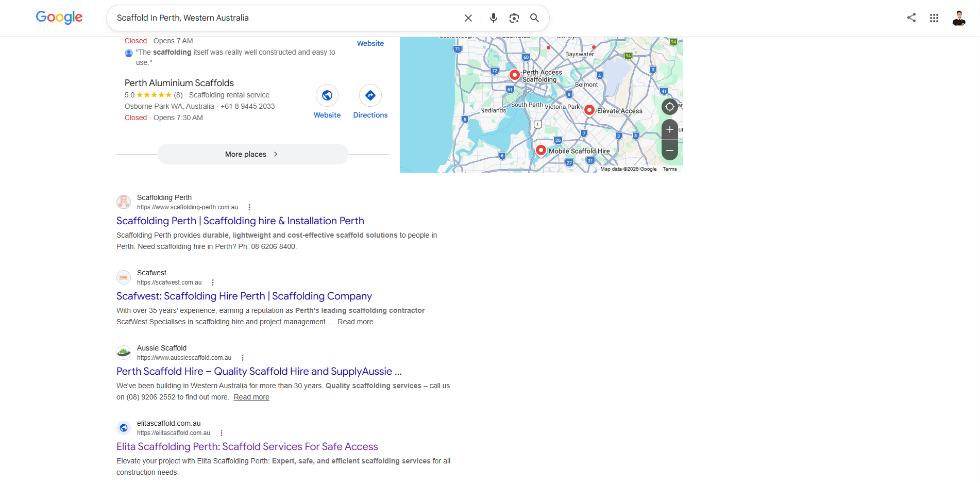This screenshot has height=483, width=980.
Task: Click the https://scafwest.com.au URL
Action: pyautogui.click(x=170, y=282)
